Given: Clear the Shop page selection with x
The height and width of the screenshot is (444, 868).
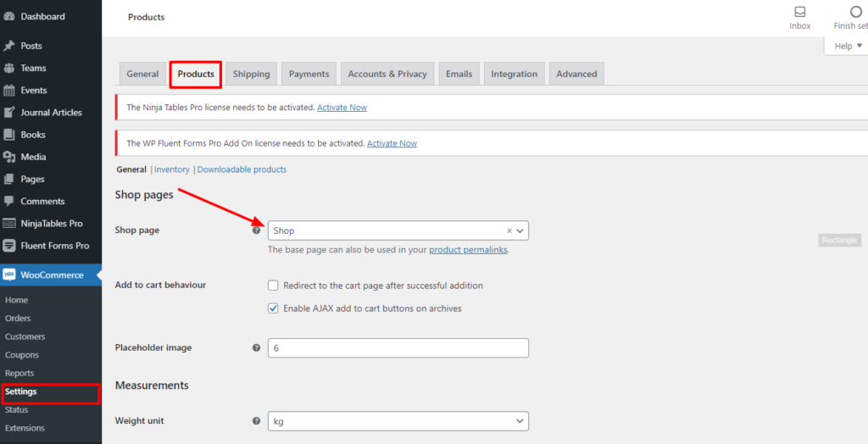Looking at the screenshot, I should tap(509, 230).
